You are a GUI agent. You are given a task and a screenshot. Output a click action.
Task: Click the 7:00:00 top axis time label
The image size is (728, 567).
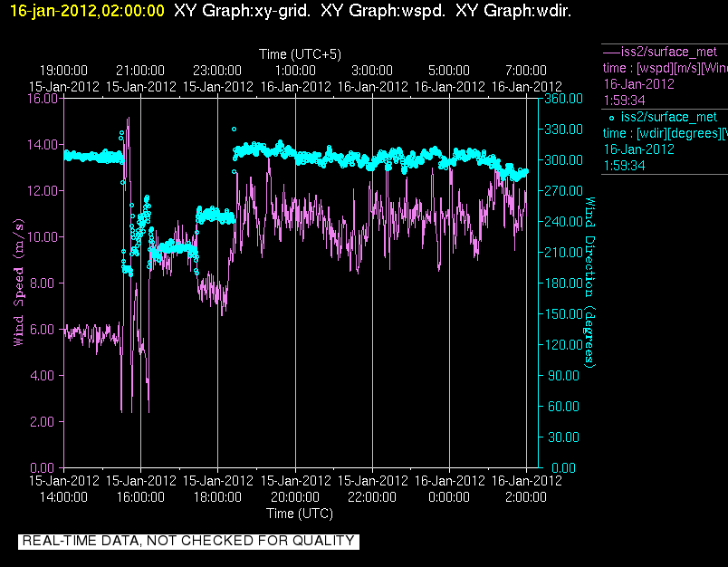pos(526,71)
